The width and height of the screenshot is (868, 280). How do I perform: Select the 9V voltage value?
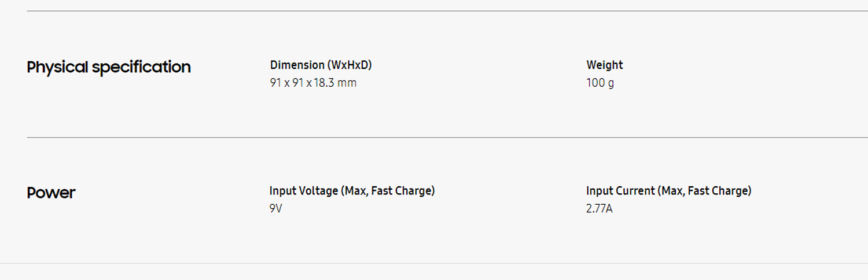[275, 208]
